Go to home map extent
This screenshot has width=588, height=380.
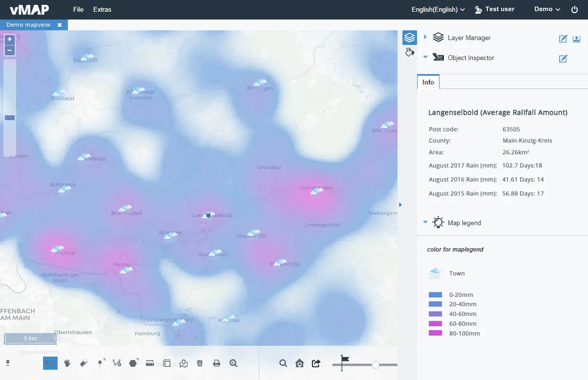coord(300,363)
